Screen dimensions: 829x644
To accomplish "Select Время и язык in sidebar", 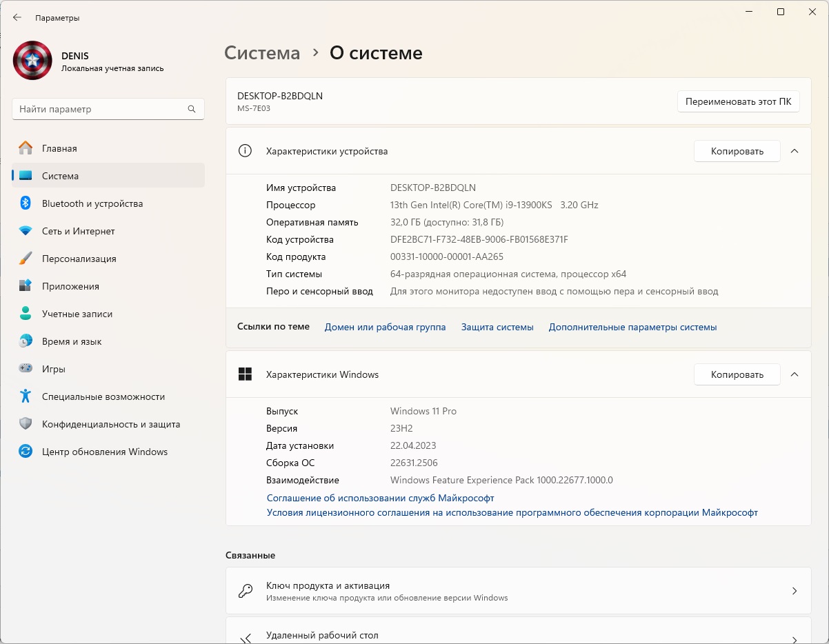I will pos(72,341).
